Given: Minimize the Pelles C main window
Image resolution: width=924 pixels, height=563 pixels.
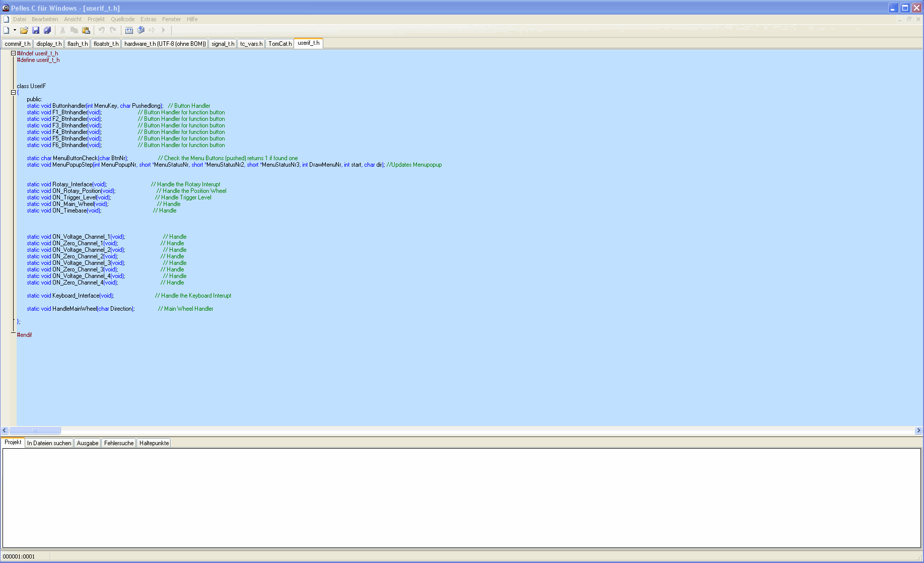Looking at the screenshot, I should coord(893,8).
